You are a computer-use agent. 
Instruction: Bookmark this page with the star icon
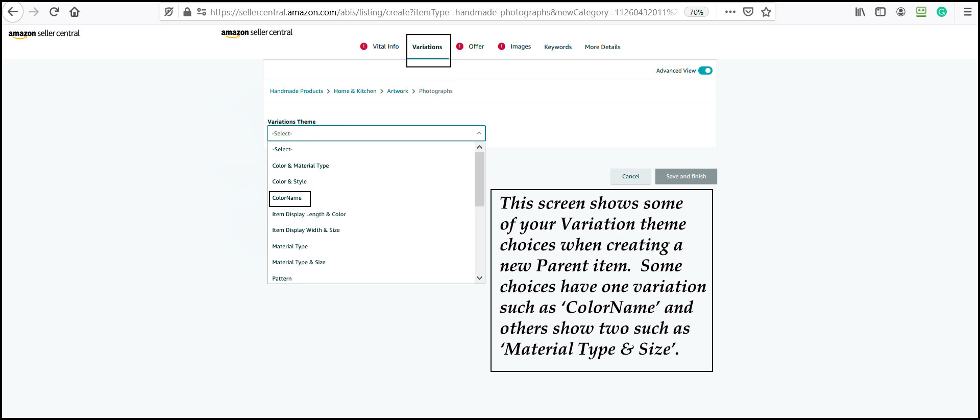[x=766, y=12]
